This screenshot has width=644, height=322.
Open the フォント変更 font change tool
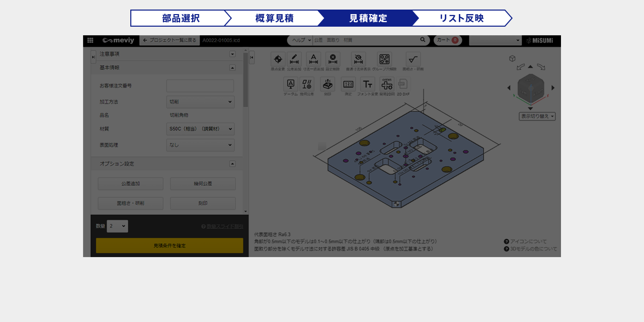(x=367, y=84)
